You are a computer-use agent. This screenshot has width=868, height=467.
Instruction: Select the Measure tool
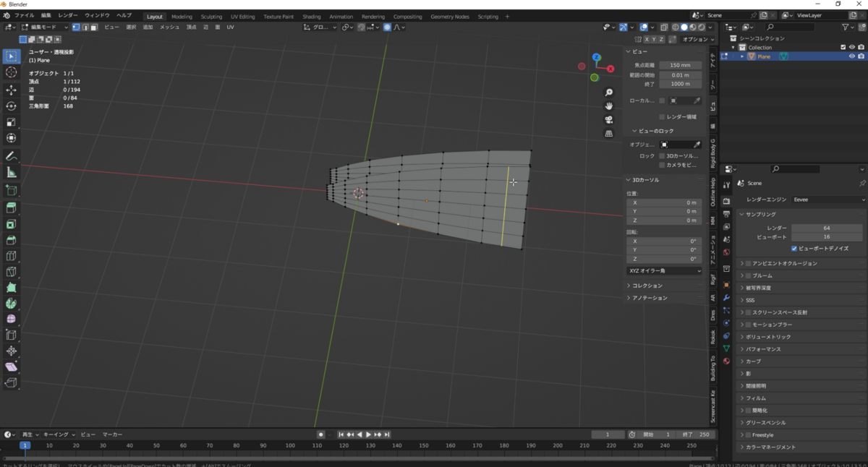pos(12,172)
